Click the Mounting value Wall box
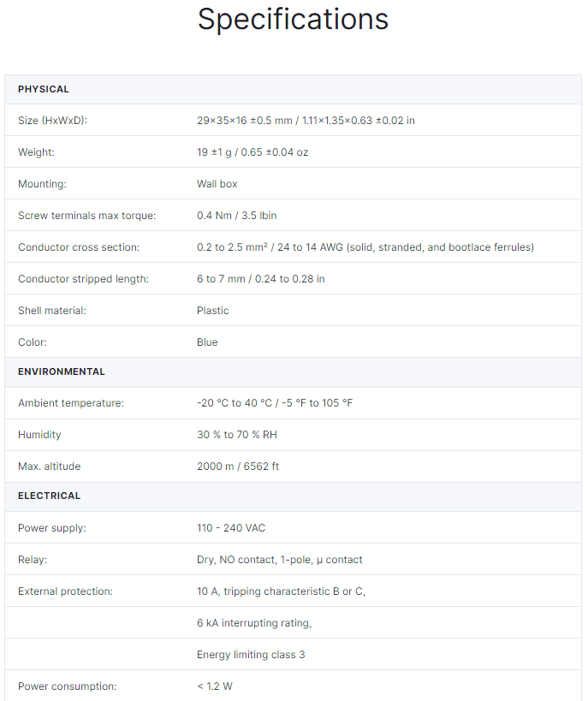This screenshot has width=588, height=701. [217, 184]
